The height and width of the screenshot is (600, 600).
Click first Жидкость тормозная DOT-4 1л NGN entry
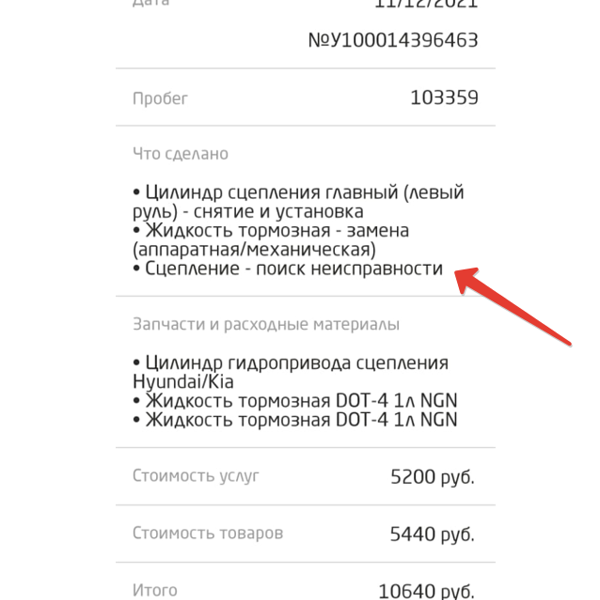[295, 401]
